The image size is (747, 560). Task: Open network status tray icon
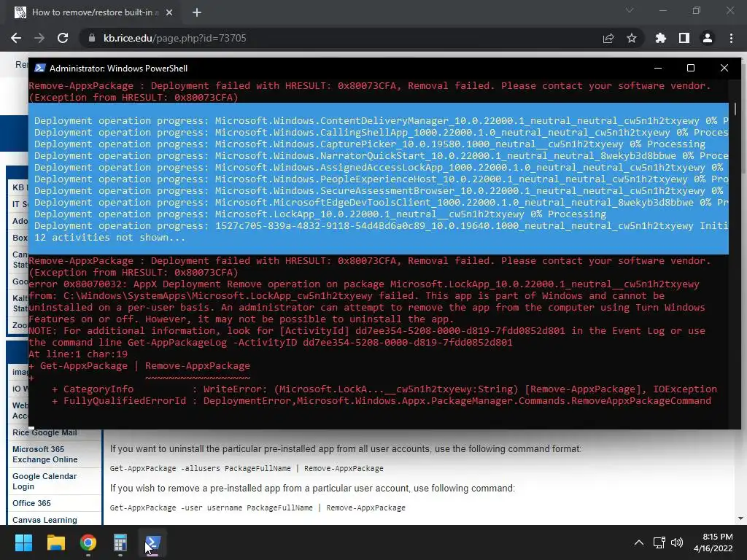(x=659, y=542)
